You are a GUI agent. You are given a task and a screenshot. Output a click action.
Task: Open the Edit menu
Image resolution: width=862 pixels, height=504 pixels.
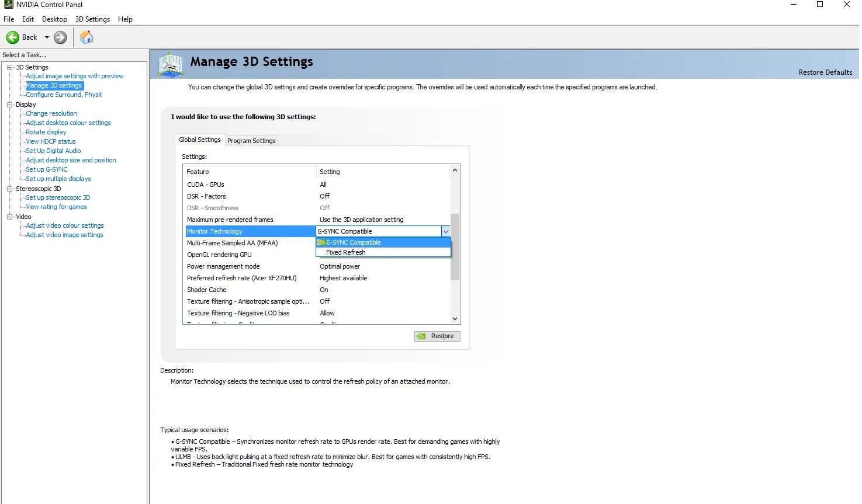pos(28,19)
